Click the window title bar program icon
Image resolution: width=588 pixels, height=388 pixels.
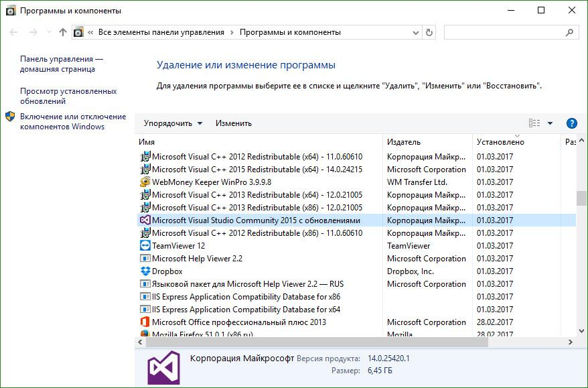pos(11,11)
